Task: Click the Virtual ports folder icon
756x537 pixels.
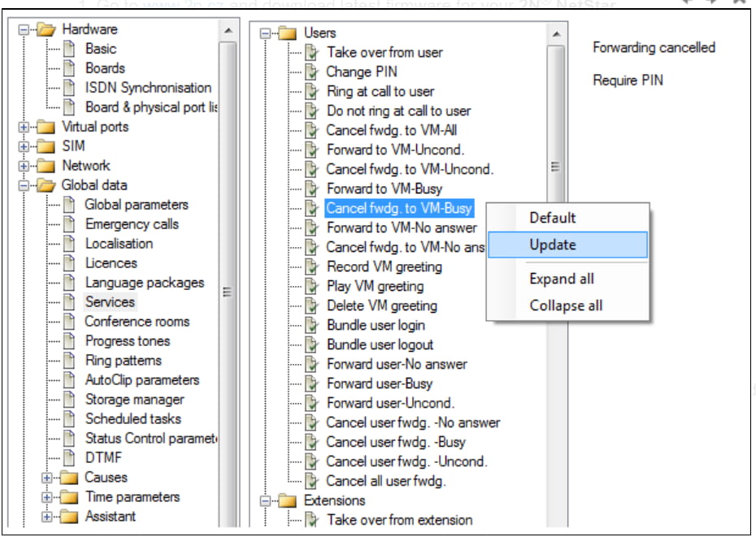Action: [x=46, y=127]
